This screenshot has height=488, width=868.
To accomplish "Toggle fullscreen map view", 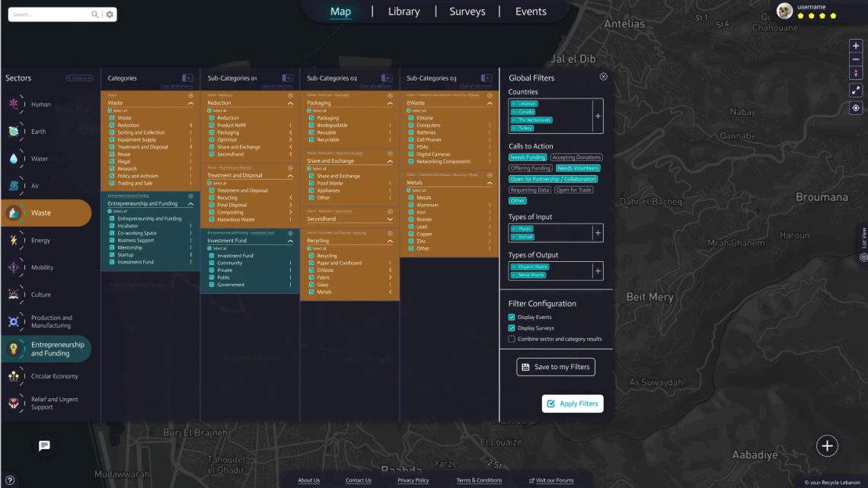I will [x=856, y=90].
